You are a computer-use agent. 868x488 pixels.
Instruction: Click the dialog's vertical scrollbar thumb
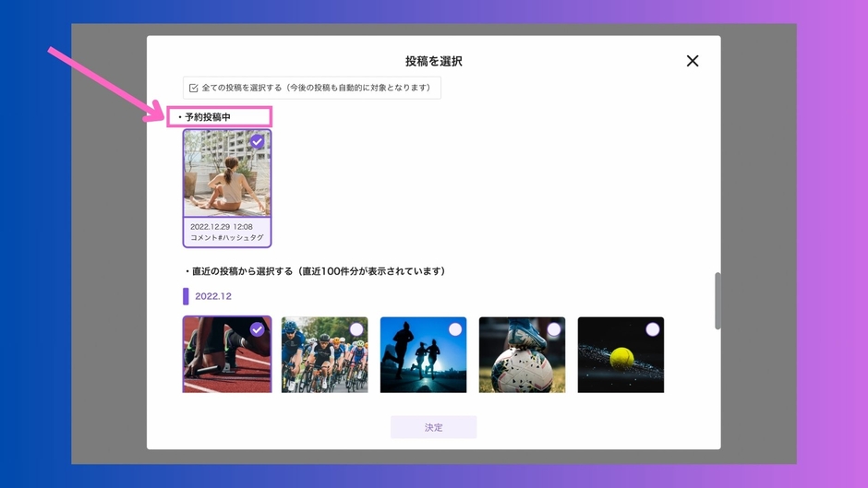point(717,301)
